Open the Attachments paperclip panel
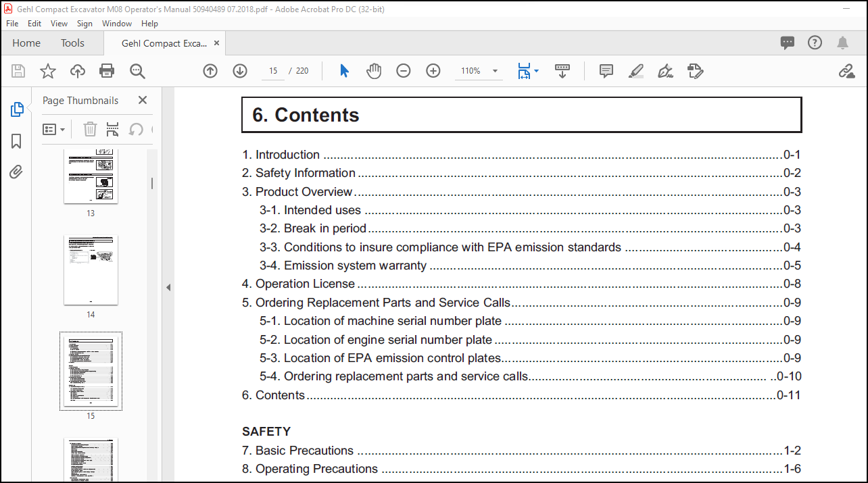 click(17, 172)
